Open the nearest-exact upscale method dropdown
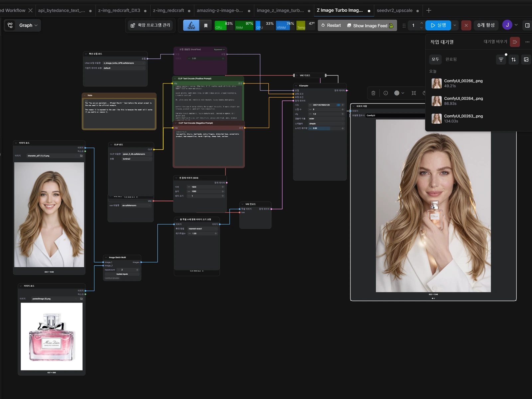Image resolution: width=532 pixels, height=399 pixels. click(202, 229)
